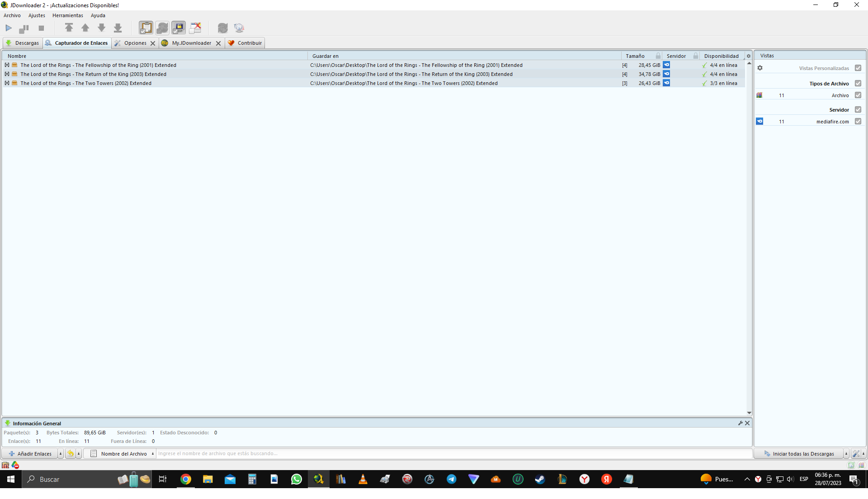
Task: Toggle the Archivo file type checkbox
Action: tap(858, 95)
